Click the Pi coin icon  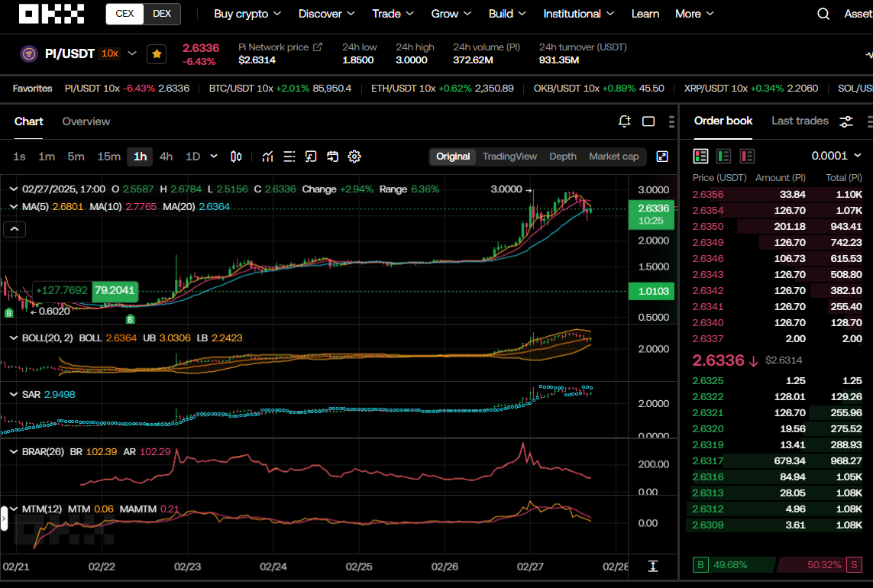(x=29, y=54)
